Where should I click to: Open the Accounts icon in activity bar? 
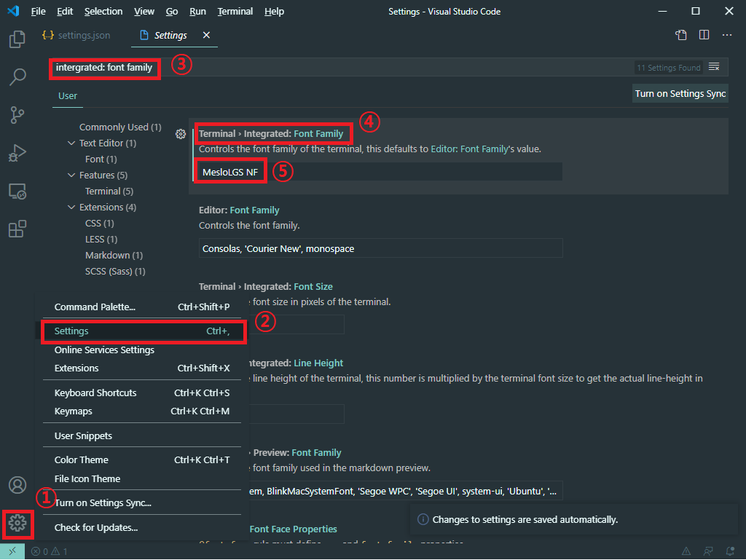pos(17,485)
